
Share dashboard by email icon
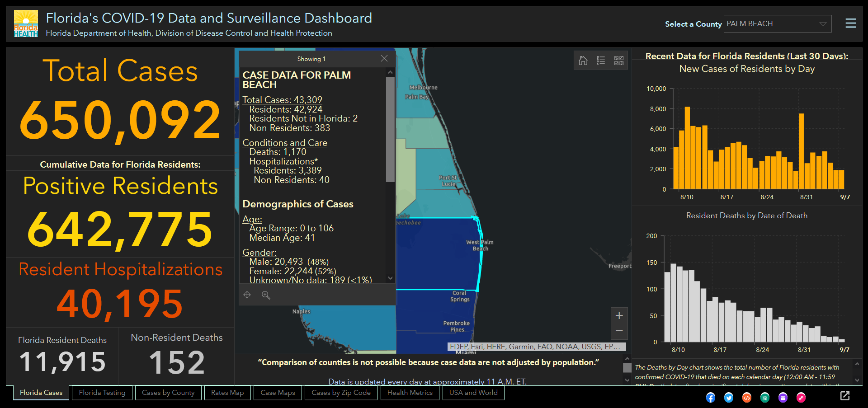pos(783,398)
